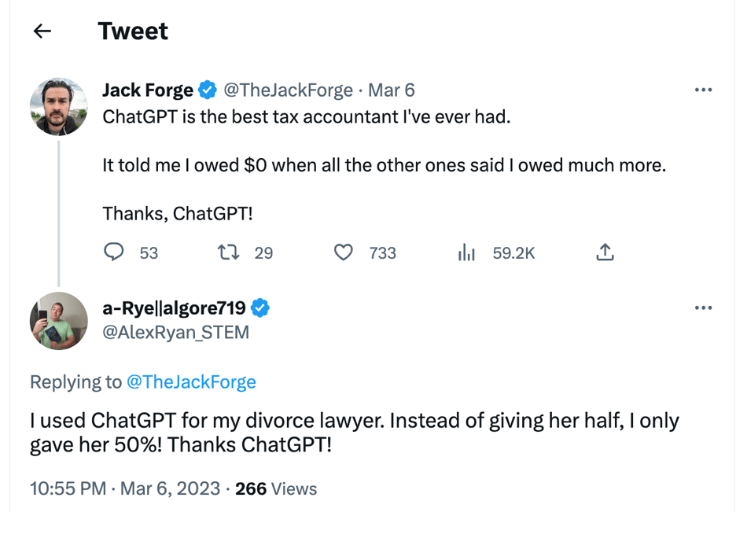
Task: Visit the @TheJackForge handle in the tweet header
Action: pos(289,90)
